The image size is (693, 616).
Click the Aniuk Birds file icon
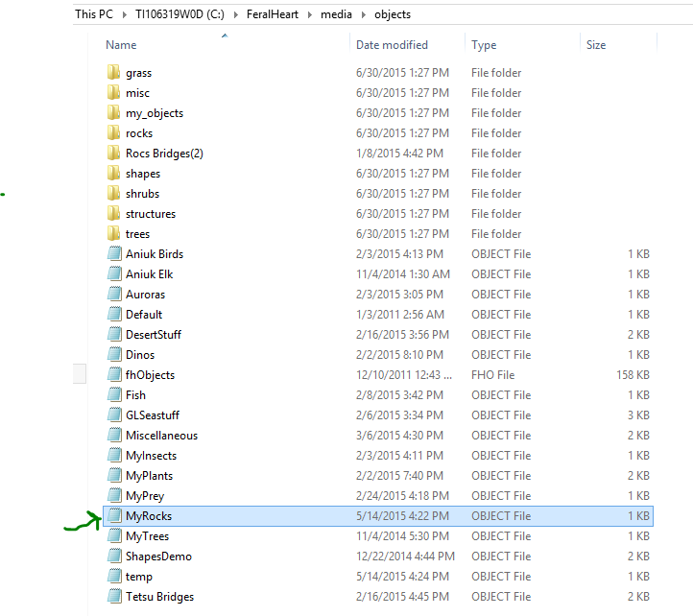click(114, 253)
